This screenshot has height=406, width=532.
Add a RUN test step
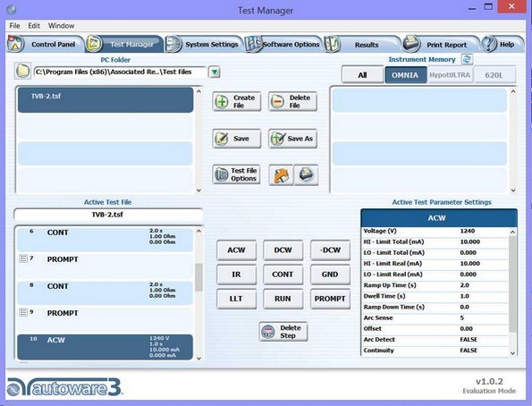(283, 299)
